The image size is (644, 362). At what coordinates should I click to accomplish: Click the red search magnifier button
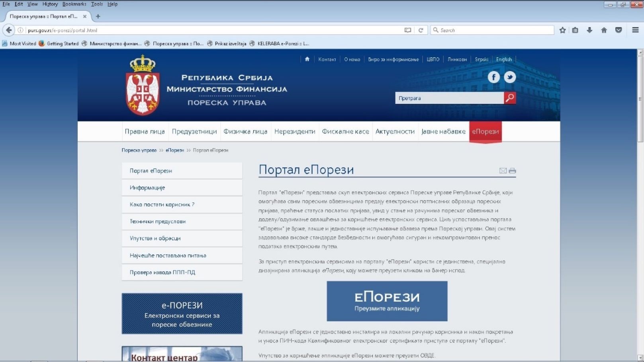[x=510, y=98]
